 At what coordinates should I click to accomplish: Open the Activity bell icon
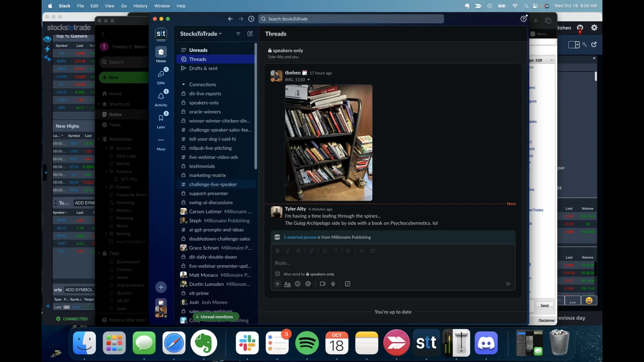click(161, 97)
